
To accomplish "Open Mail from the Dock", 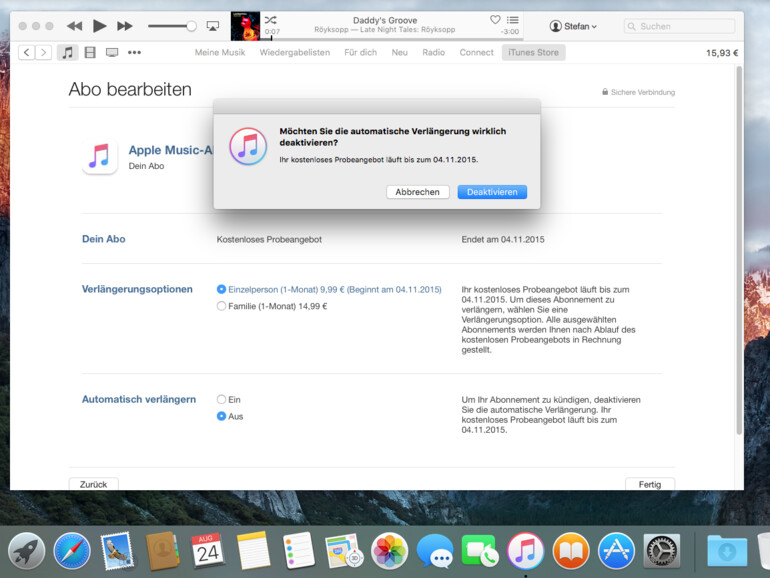I will (117, 550).
